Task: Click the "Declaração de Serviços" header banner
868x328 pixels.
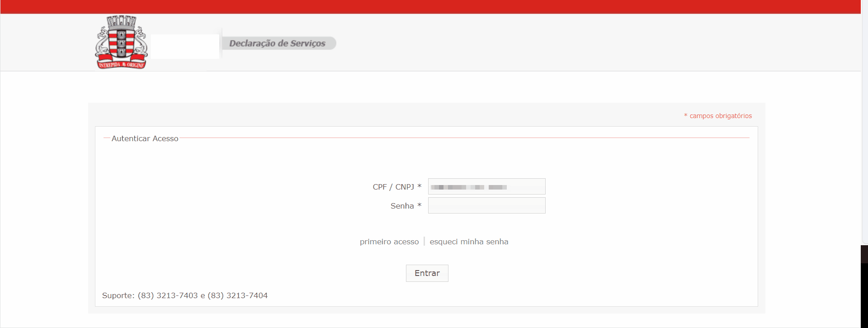Action: [x=278, y=43]
